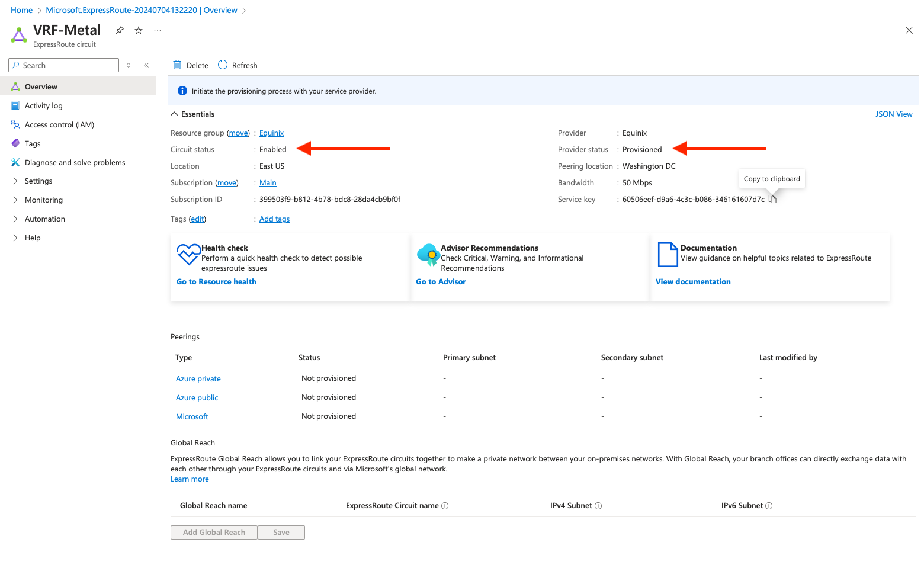Open the Azure public peering
The height and width of the screenshot is (587, 924).
(197, 397)
